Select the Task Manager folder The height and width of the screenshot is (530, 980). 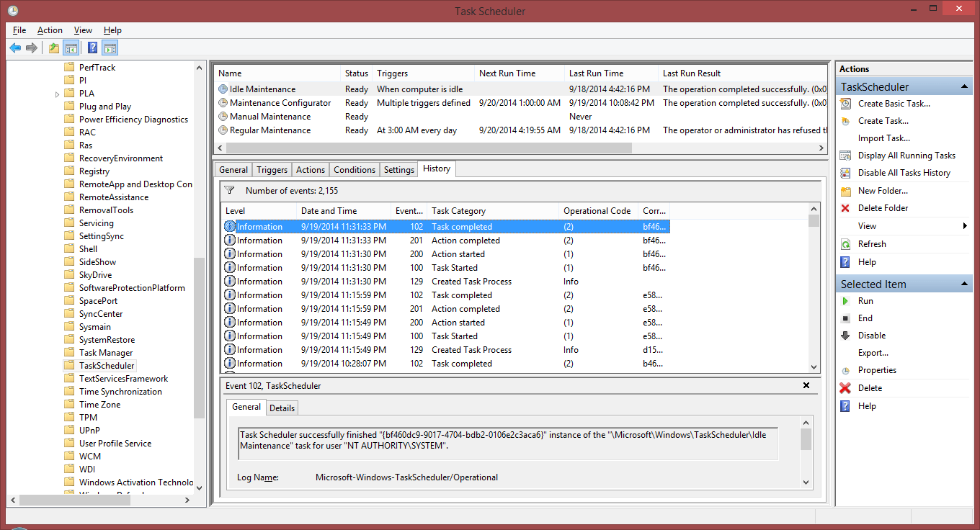tap(106, 353)
